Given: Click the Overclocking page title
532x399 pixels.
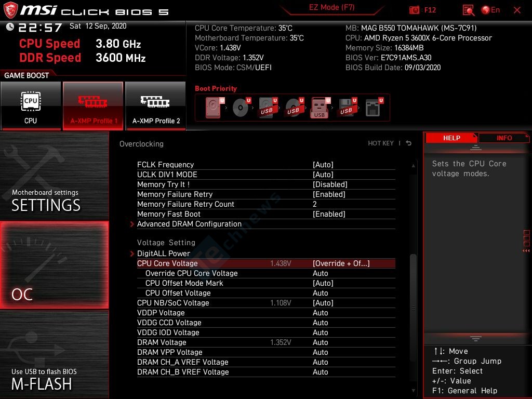Looking at the screenshot, I should click(x=141, y=144).
